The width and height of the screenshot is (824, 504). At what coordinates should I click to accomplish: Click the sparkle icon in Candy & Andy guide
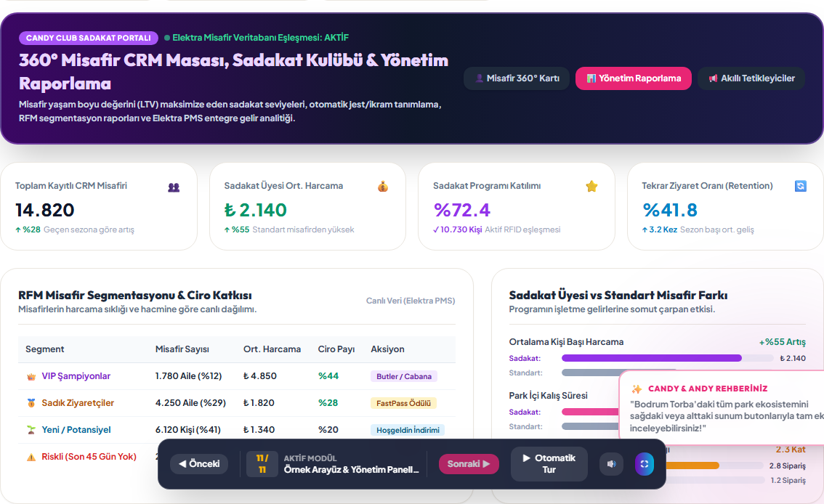coord(637,389)
